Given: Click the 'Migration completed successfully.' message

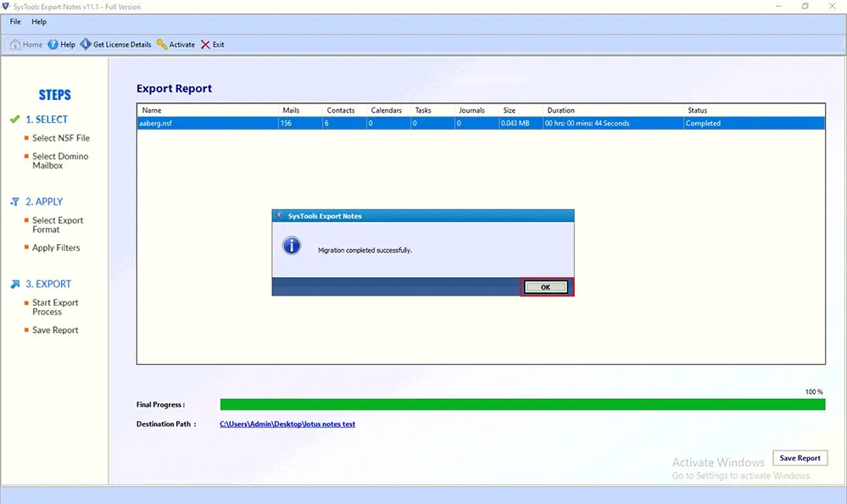Looking at the screenshot, I should tap(365, 251).
